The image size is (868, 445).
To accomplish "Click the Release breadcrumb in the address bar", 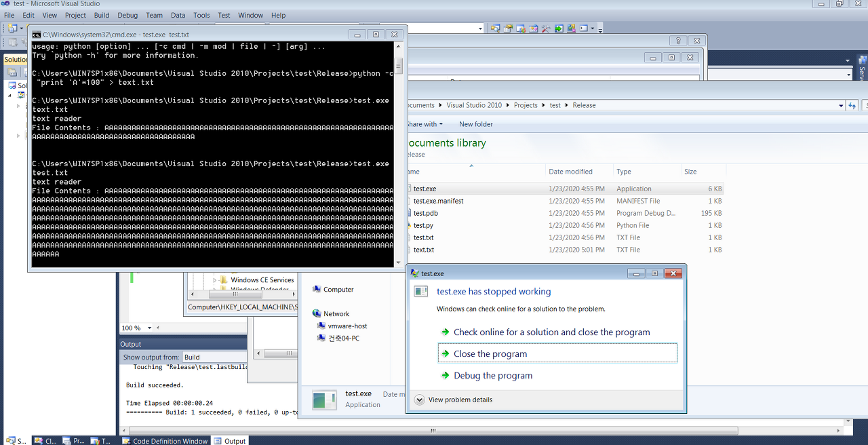I will (x=584, y=105).
